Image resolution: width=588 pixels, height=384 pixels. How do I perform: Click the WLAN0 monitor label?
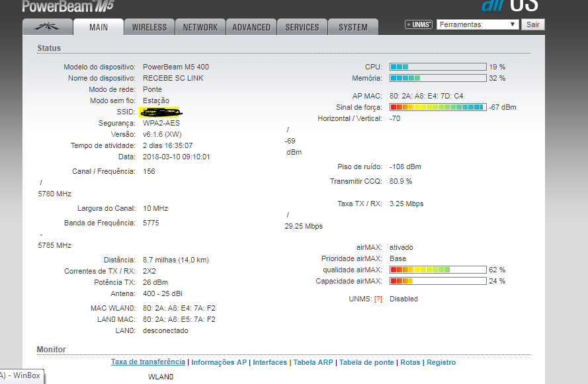161,377
